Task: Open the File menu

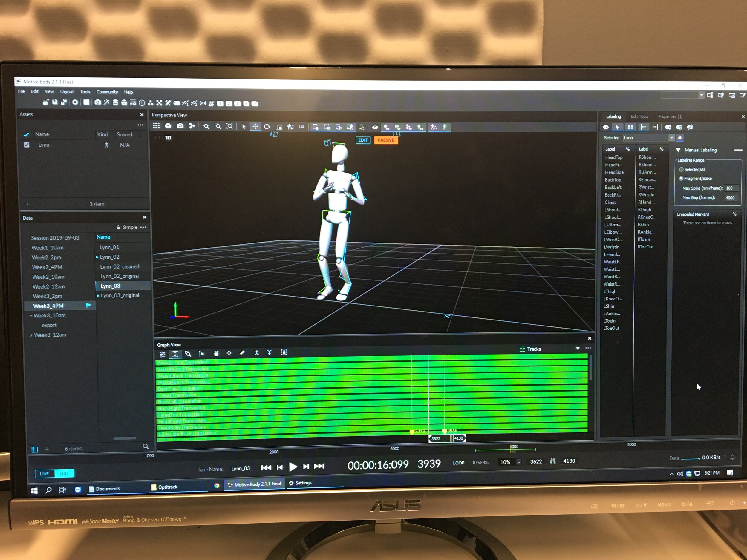Action: (21, 91)
